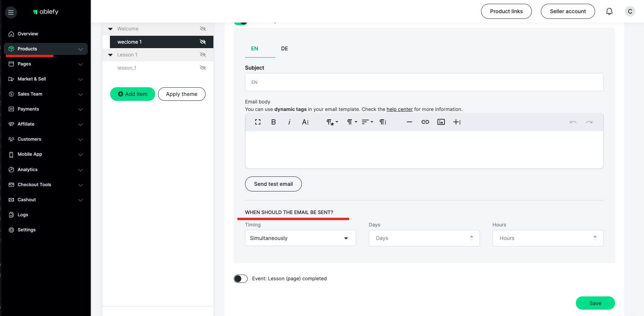Image resolution: width=644 pixels, height=316 pixels.
Task: Toggle visibility of lesson_1 item
Action: [203, 68]
